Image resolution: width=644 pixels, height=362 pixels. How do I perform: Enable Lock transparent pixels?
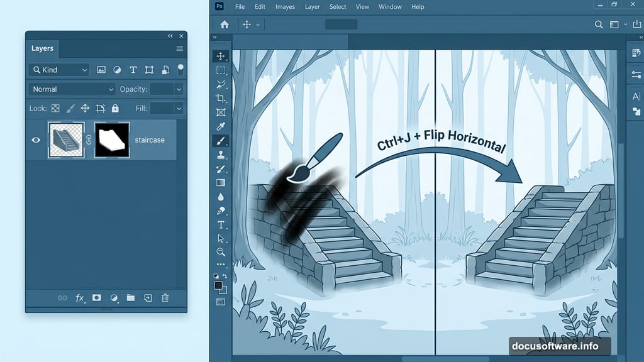(56, 108)
